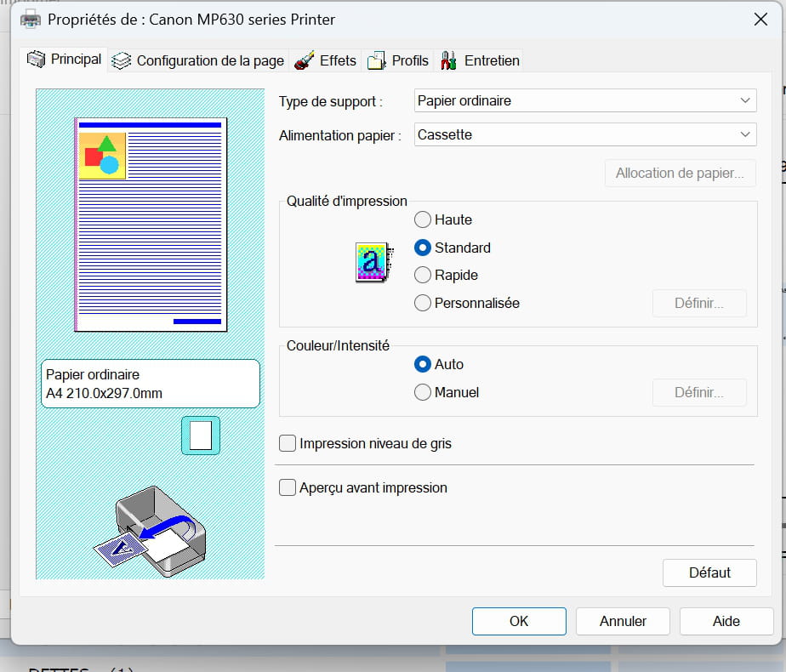
Task: Switch to Configuration de la page tab
Action: [x=198, y=60]
